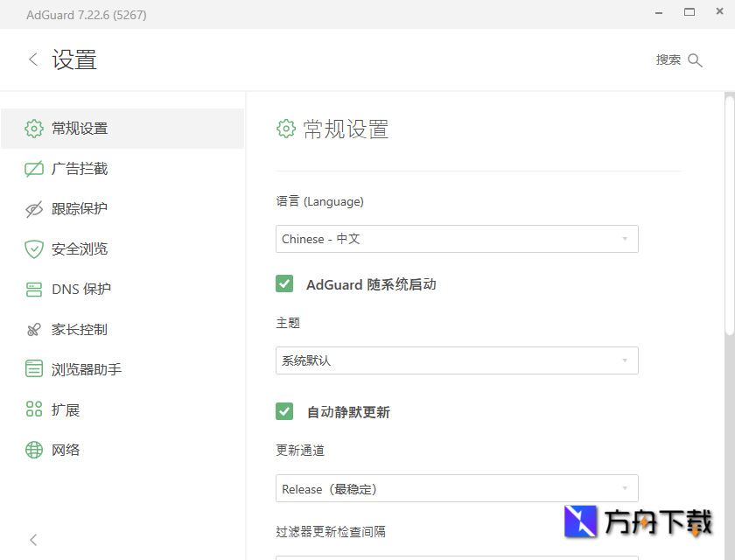Select the 家长控制 scissors icon
Image resolution: width=735 pixels, height=560 pixels.
click(x=33, y=329)
